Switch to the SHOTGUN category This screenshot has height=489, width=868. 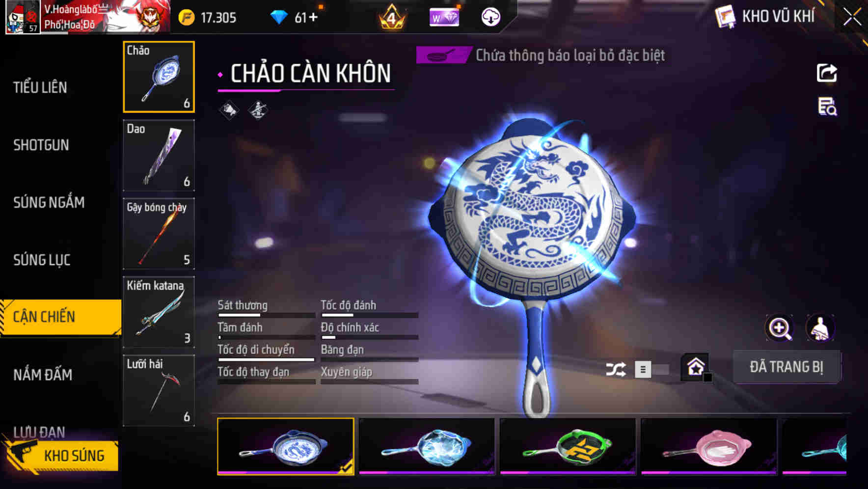click(41, 145)
